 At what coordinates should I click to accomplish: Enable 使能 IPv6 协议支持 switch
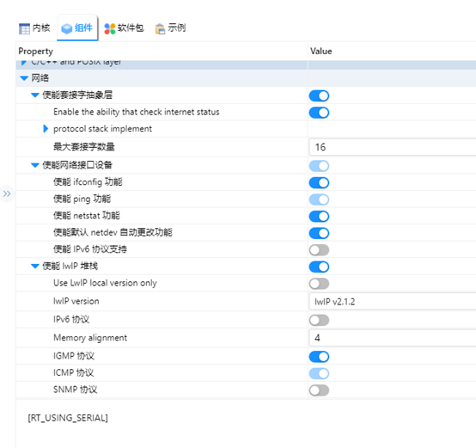point(319,250)
